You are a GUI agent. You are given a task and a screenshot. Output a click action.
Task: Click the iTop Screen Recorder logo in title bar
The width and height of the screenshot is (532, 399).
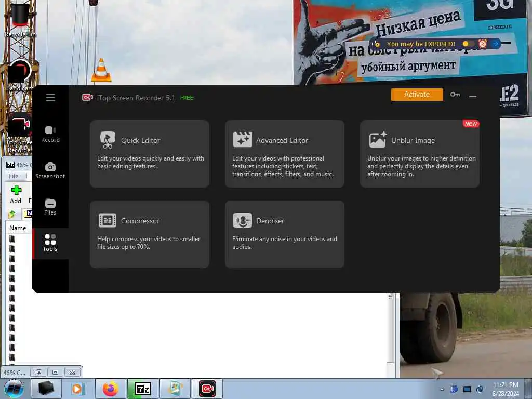click(x=87, y=98)
